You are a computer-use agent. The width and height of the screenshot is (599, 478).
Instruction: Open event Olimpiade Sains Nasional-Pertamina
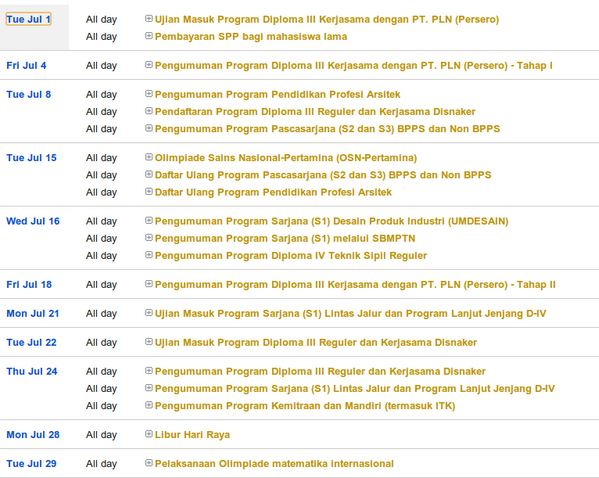(x=286, y=158)
